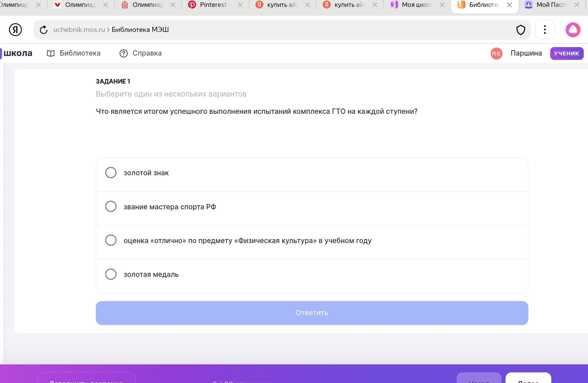
Task: Open the Protect shield icon in address bar
Action: (521, 30)
